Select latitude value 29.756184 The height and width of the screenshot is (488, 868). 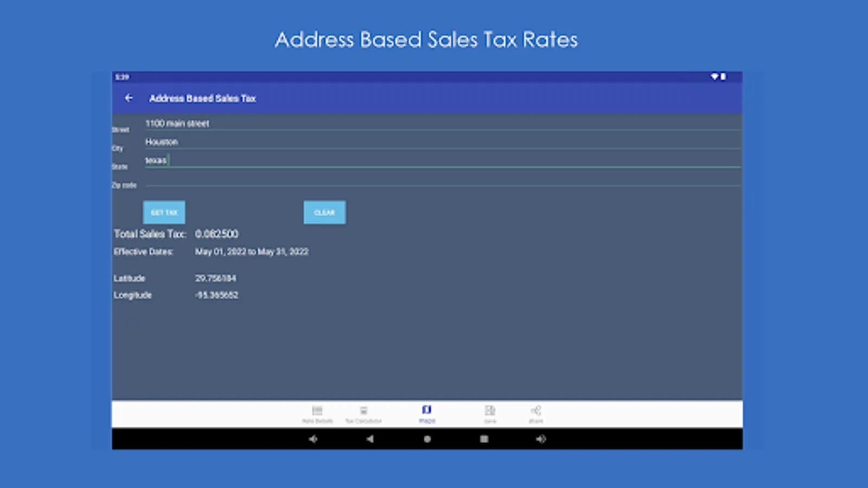pyautogui.click(x=215, y=278)
